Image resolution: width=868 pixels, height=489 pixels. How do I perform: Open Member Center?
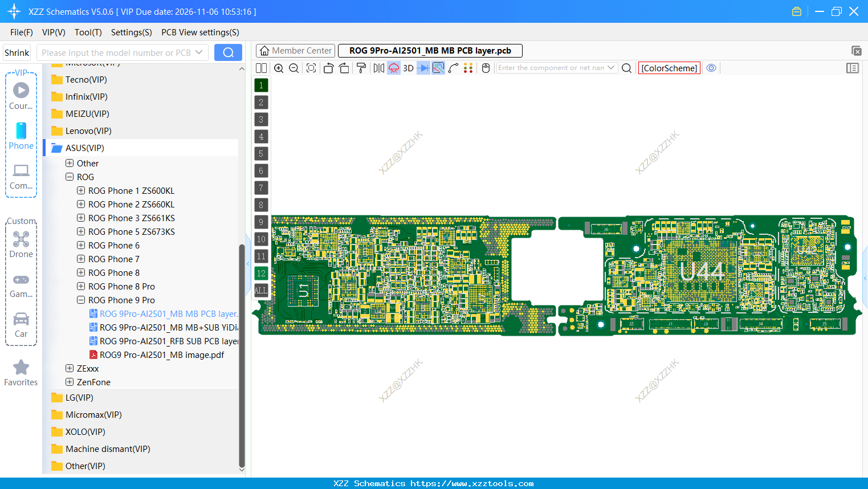pyautogui.click(x=295, y=50)
